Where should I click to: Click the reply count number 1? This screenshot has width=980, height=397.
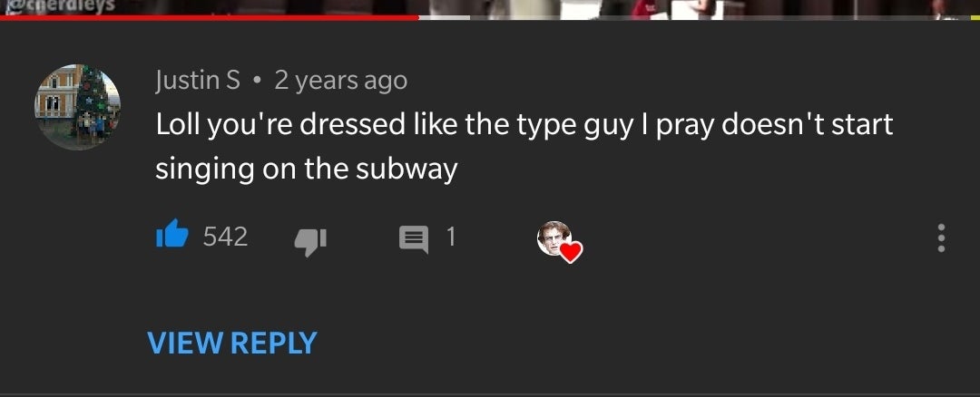click(451, 237)
